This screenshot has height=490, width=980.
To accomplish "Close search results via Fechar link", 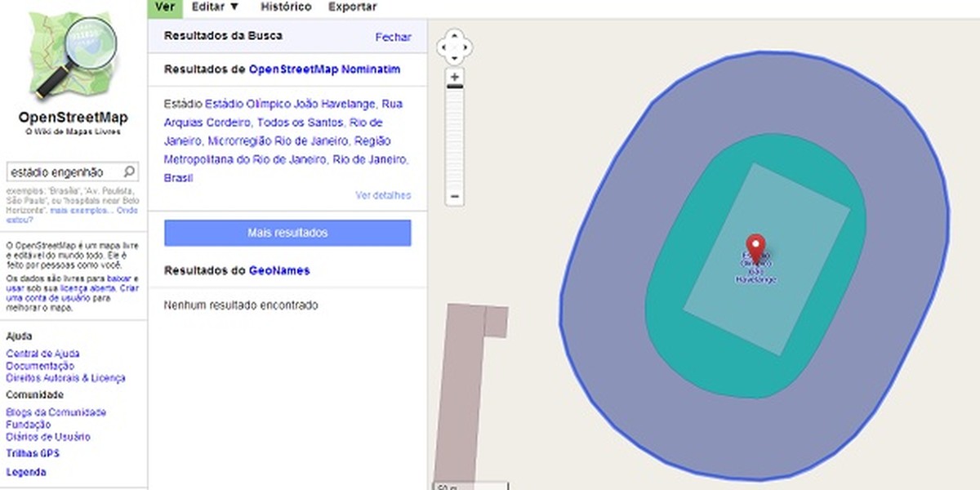I will 394,37.
